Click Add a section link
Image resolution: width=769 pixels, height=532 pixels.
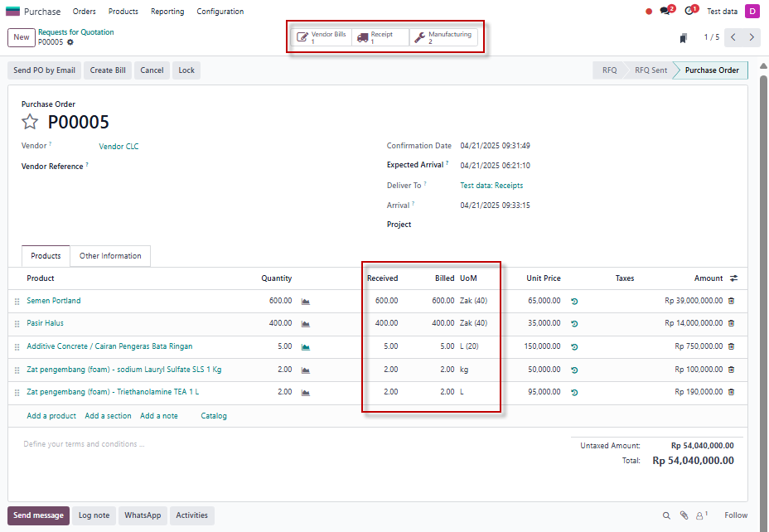[108, 416]
